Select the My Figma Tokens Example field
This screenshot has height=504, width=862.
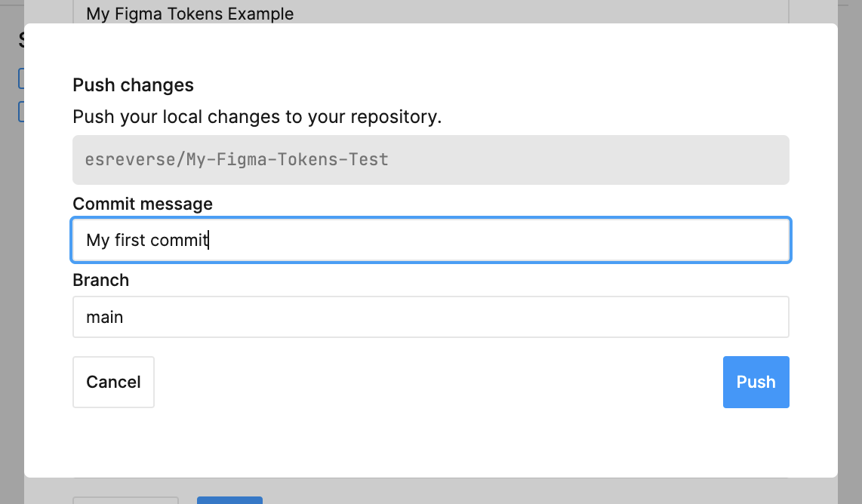coord(430,12)
